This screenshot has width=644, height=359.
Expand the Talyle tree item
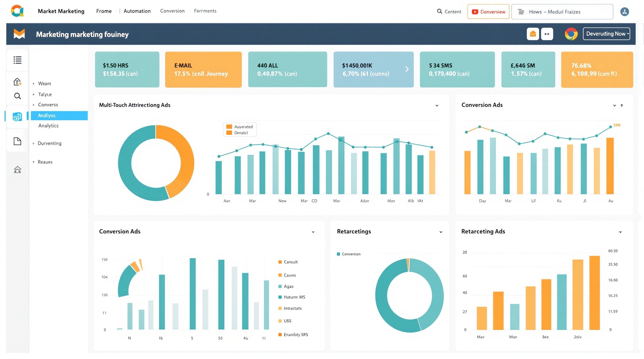(33, 94)
